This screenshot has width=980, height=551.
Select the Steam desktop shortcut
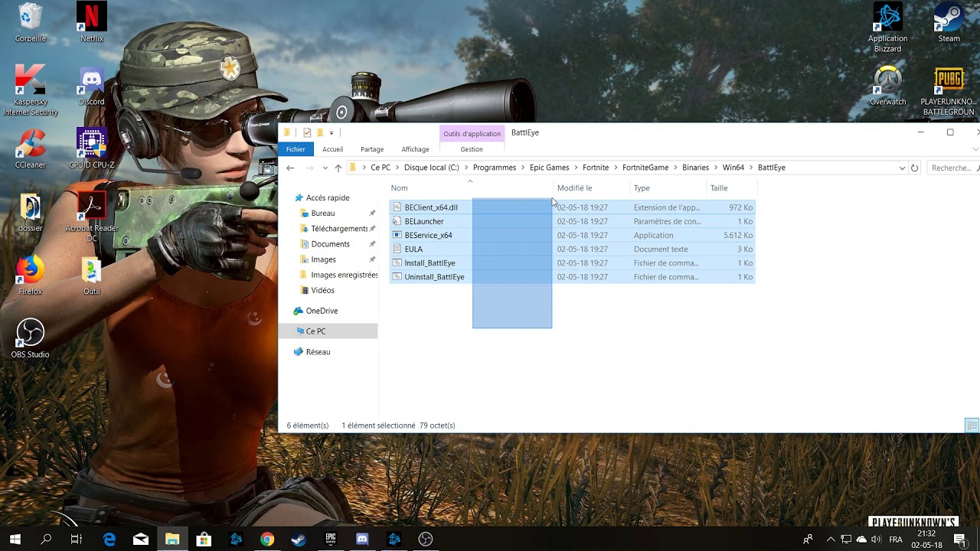tap(949, 23)
